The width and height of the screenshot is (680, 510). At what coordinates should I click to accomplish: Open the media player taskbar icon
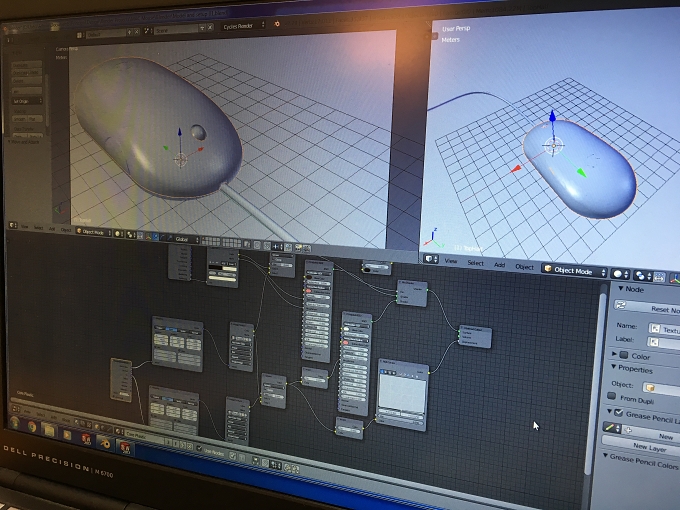(67, 435)
